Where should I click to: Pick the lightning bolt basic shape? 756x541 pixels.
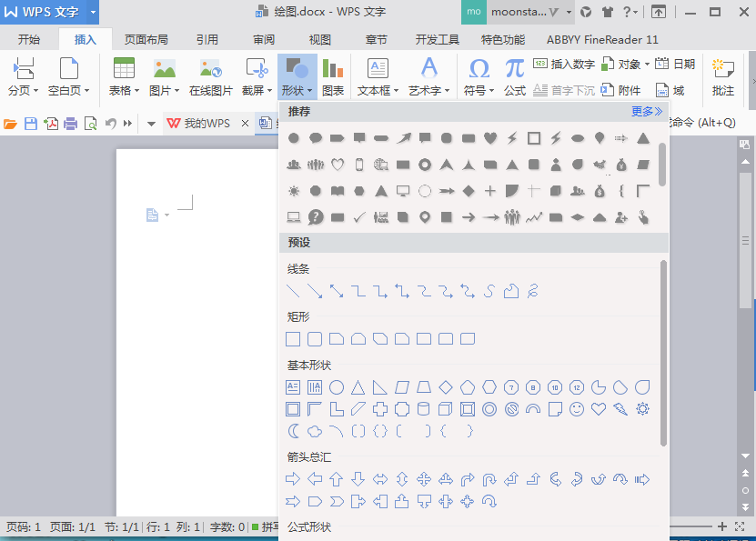click(x=620, y=409)
